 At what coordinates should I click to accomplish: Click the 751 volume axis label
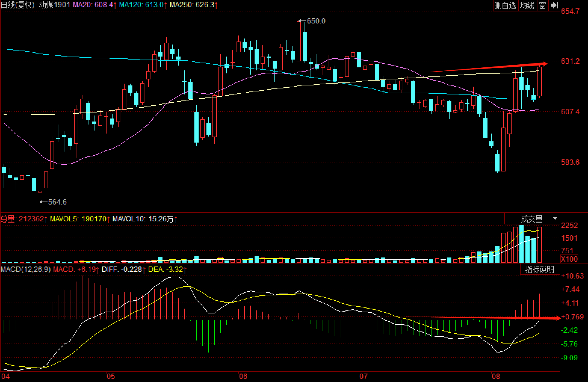568,251
